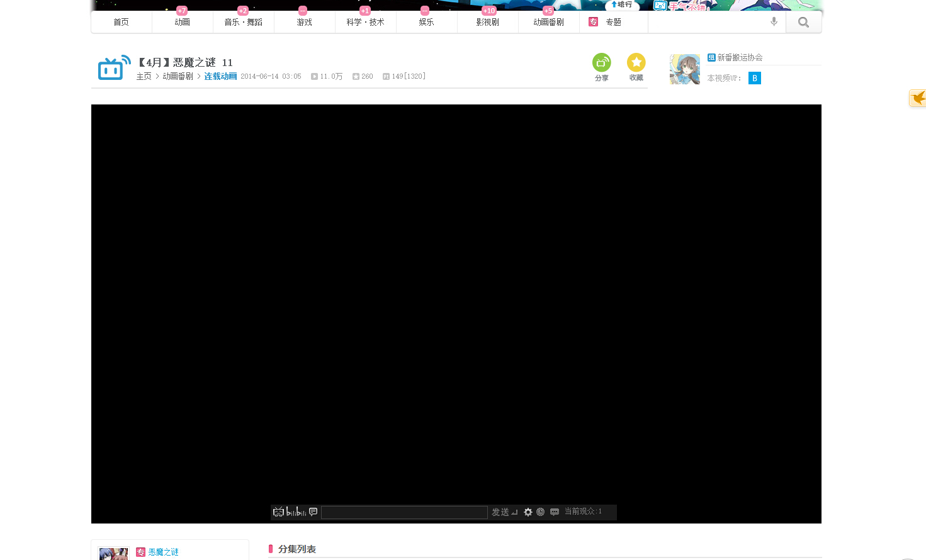The height and width of the screenshot is (560, 926).
Task: Click the orange bird widget at right edge
Action: pyautogui.click(x=918, y=98)
